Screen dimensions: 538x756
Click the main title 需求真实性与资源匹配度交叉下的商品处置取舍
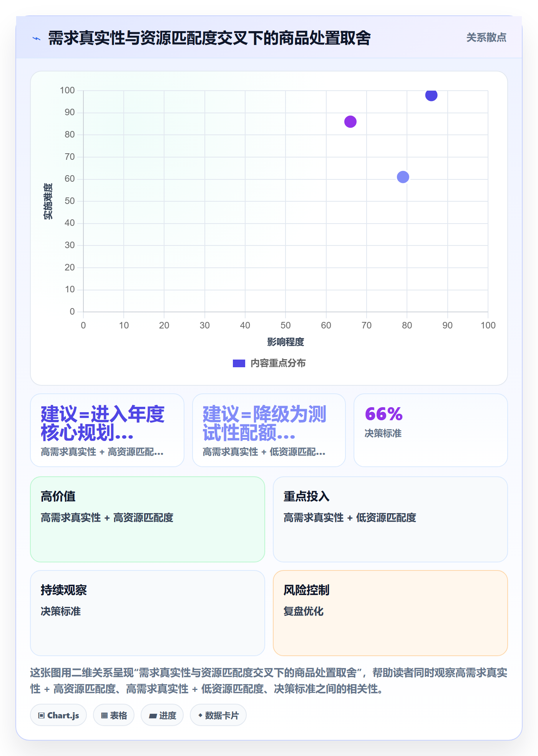209,38
